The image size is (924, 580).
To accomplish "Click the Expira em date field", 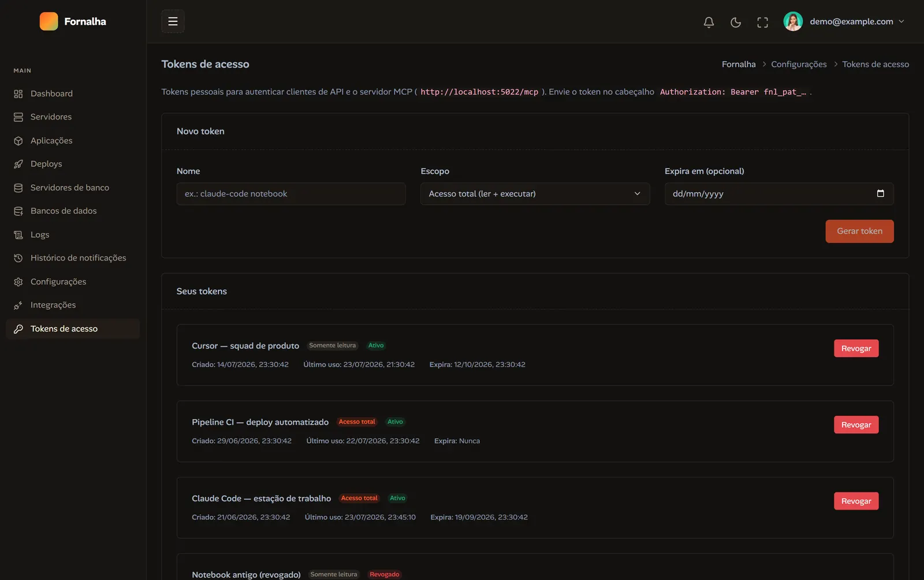I will [779, 194].
